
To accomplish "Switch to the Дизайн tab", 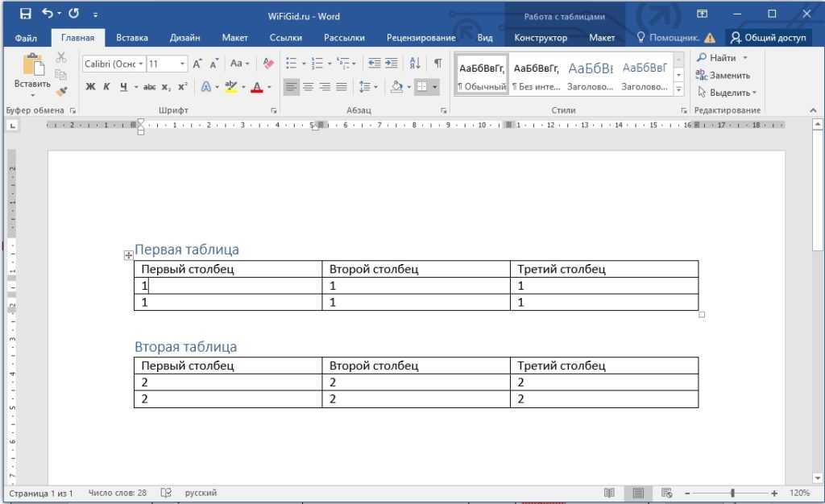I will 184,38.
